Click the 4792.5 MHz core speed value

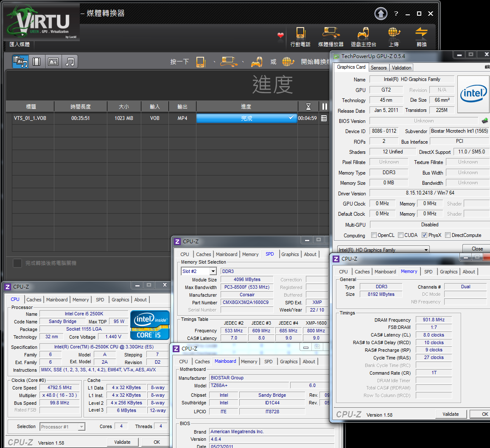click(59, 387)
